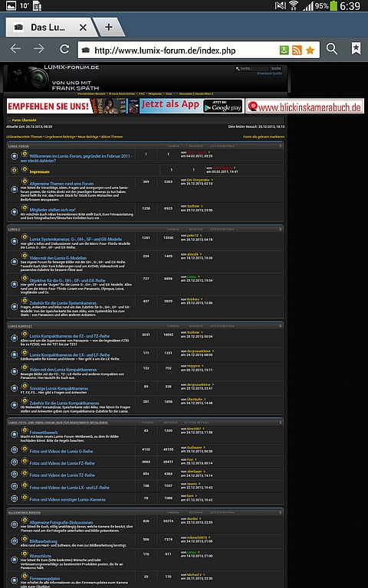
Task: Jump to latest post arrow after Sunbear in Mitglieder row
Action: (202, 206)
